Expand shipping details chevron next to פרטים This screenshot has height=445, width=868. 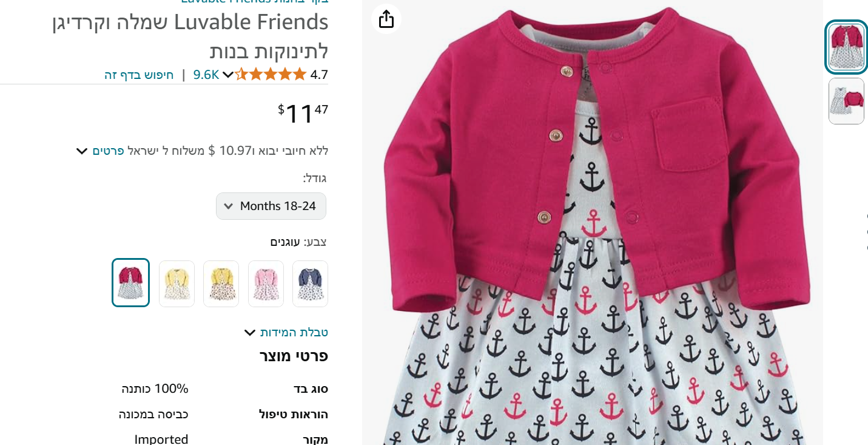[x=82, y=151]
